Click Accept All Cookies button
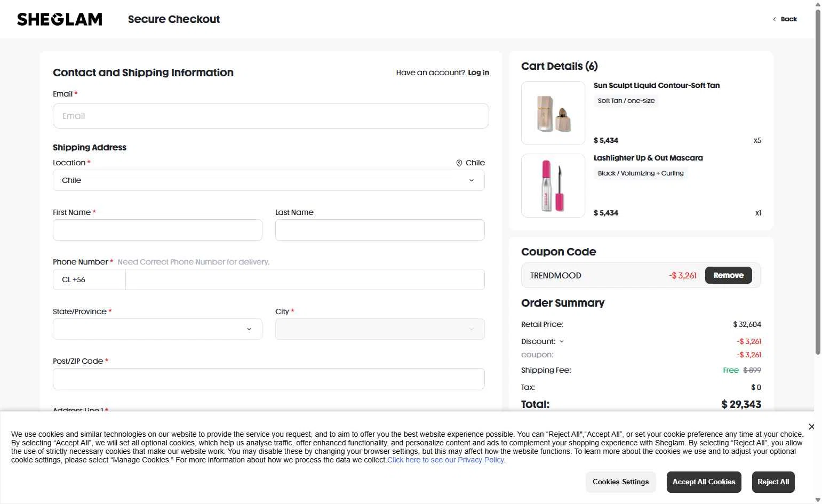 point(704,482)
